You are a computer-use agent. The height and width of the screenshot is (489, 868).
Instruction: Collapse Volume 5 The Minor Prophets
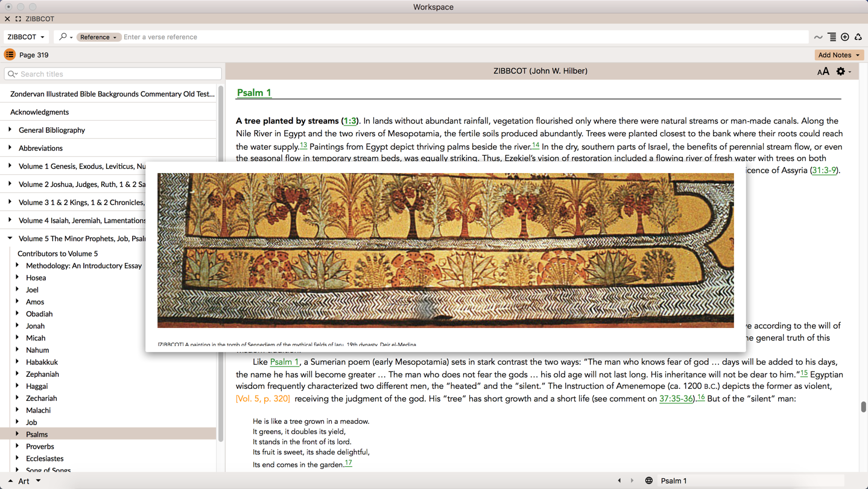pos(10,238)
